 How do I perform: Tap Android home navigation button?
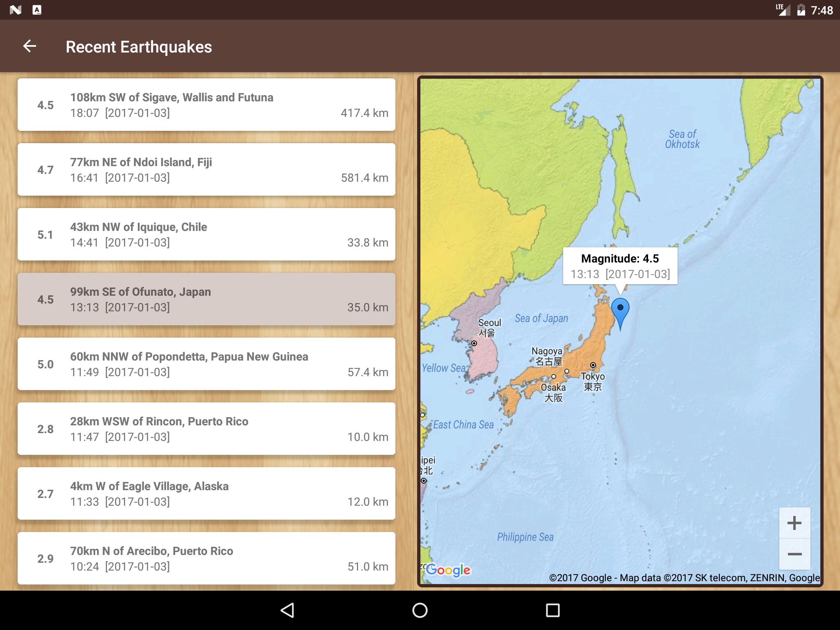coord(420,610)
